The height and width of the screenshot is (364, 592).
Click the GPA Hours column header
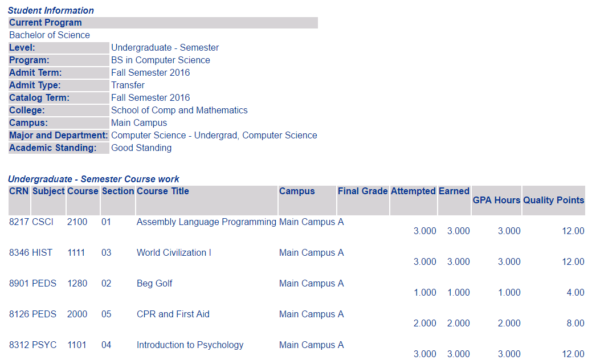coord(496,200)
